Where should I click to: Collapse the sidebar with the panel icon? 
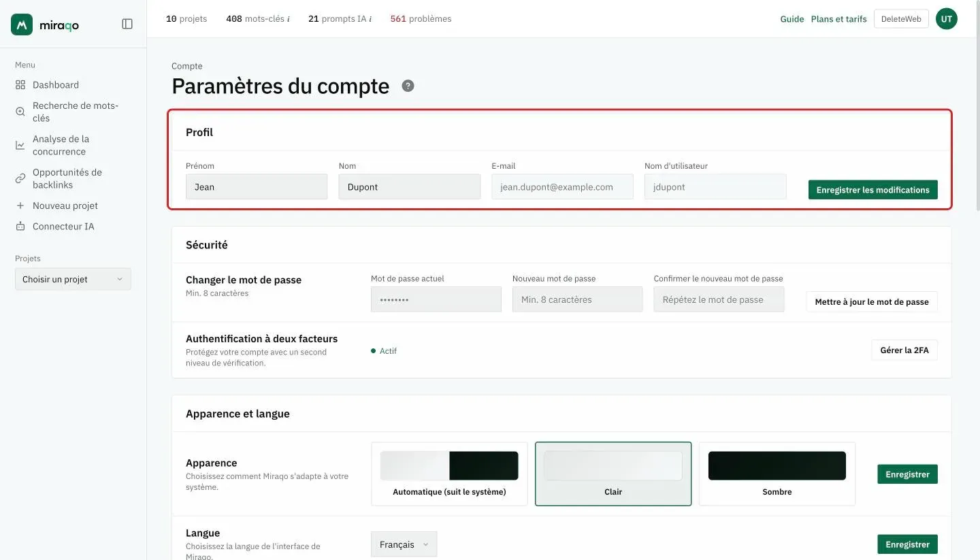pyautogui.click(x=127, y=24)
